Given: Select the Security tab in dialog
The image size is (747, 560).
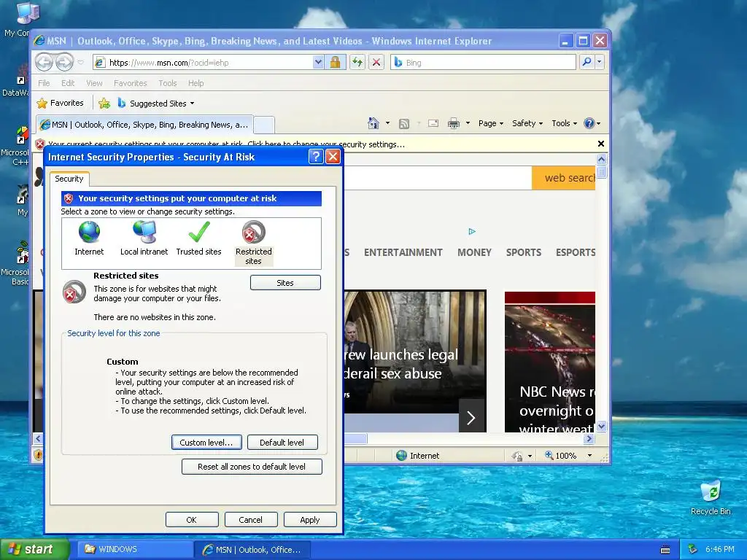Looking at the screenshot, I should (x=69, y=179).
